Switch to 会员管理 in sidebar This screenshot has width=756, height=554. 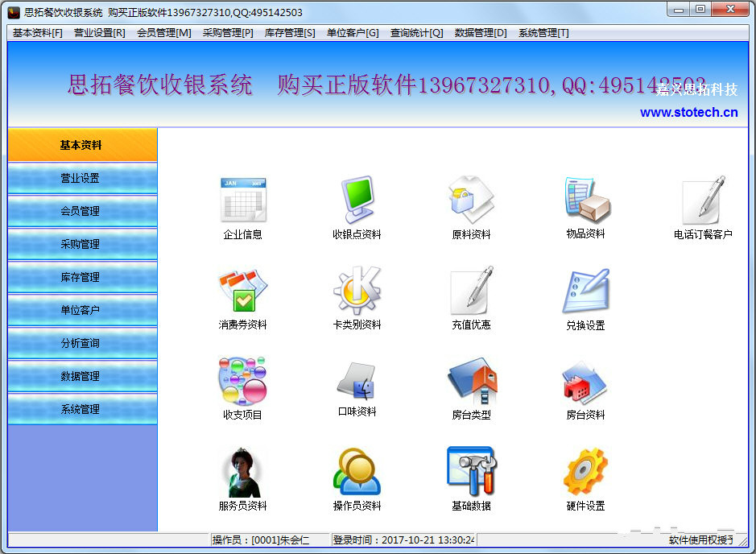tap(82, 211)
